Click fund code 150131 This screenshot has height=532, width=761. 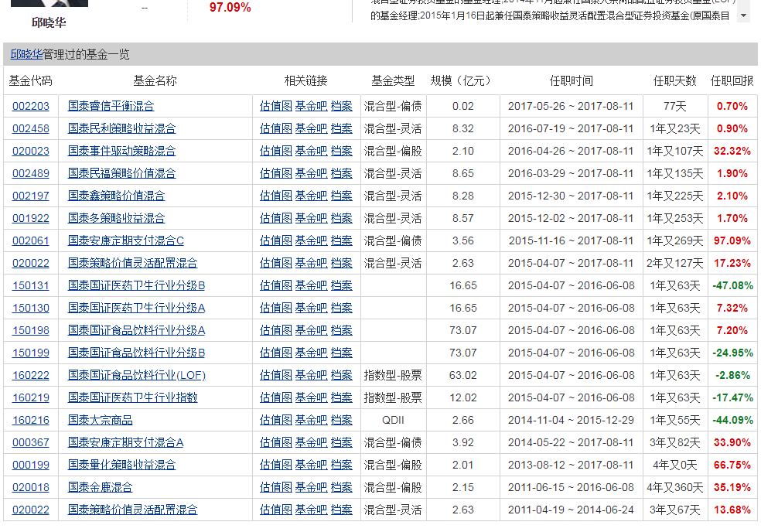[x=31, y=285]
